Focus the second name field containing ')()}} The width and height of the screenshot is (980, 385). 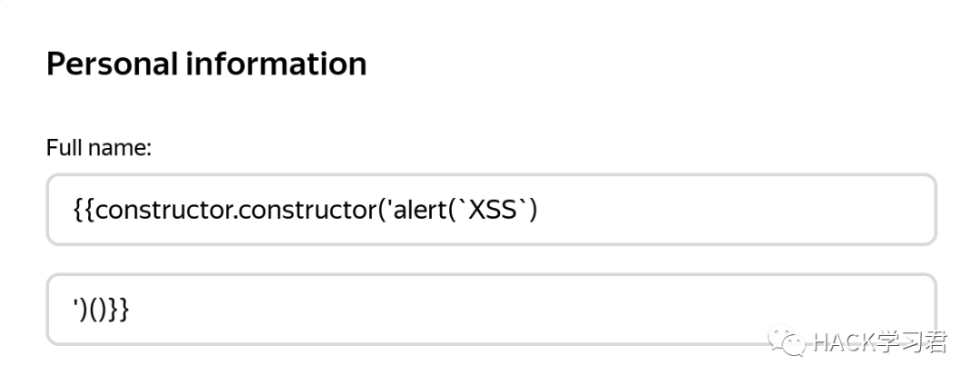coord(490,310)
